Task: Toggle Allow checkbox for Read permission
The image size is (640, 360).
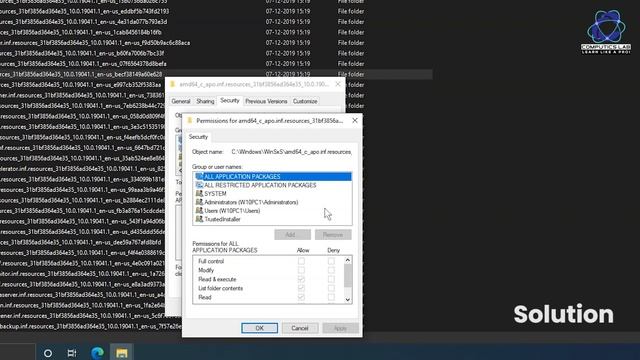Action: point(301,297)
